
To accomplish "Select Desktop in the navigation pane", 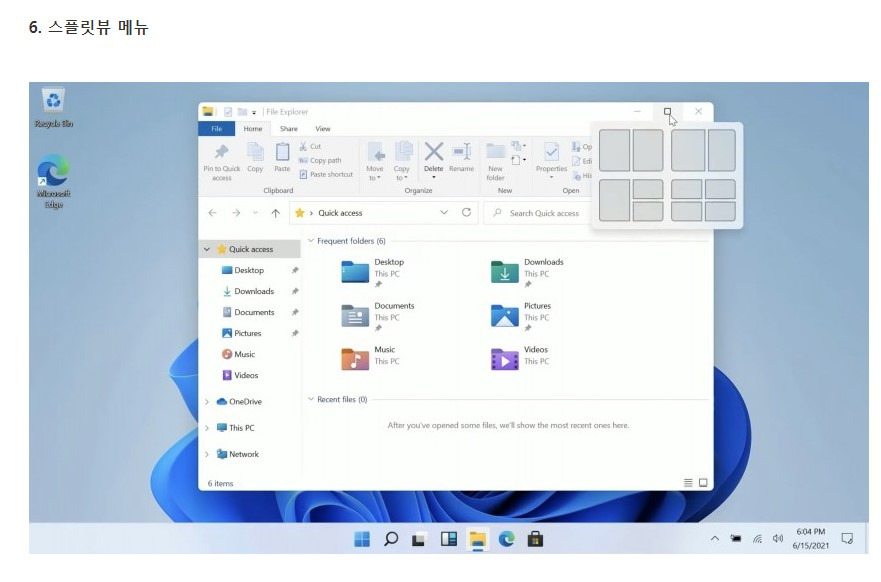I will 249,270.
